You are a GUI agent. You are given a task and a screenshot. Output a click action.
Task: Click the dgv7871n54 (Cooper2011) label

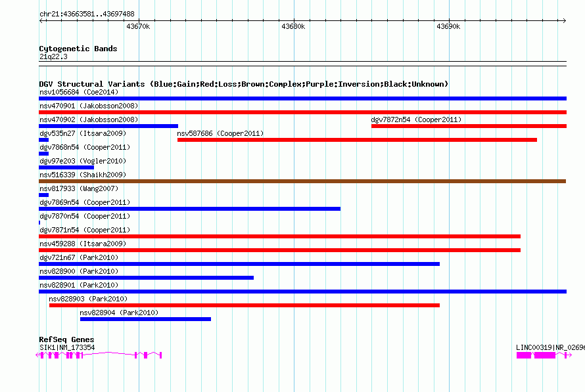coord(85,230)
